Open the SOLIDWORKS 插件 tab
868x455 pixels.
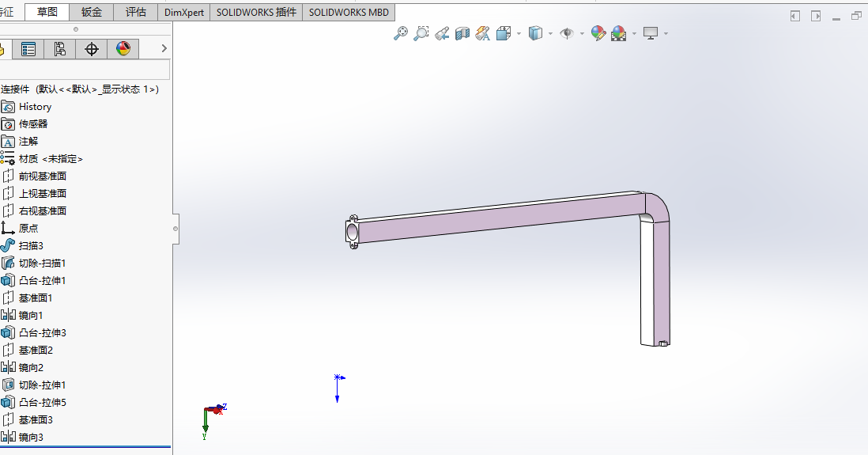[x=256, y=12]
